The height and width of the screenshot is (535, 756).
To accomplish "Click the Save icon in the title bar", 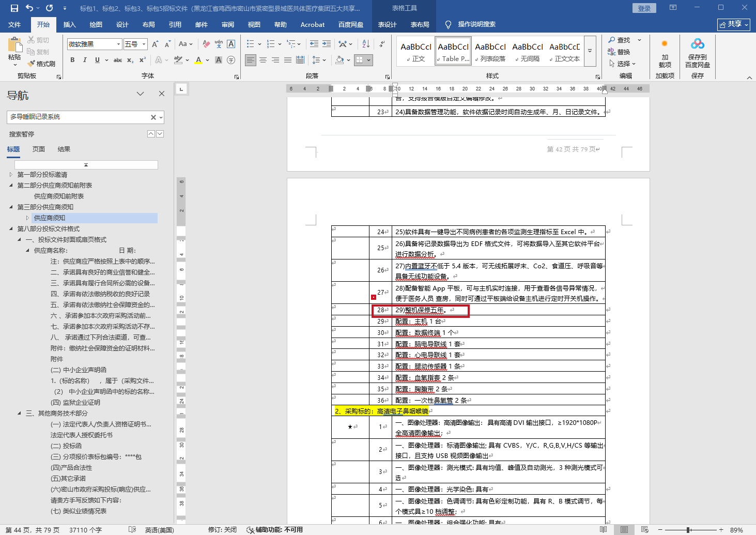I will tap(14, 8).
